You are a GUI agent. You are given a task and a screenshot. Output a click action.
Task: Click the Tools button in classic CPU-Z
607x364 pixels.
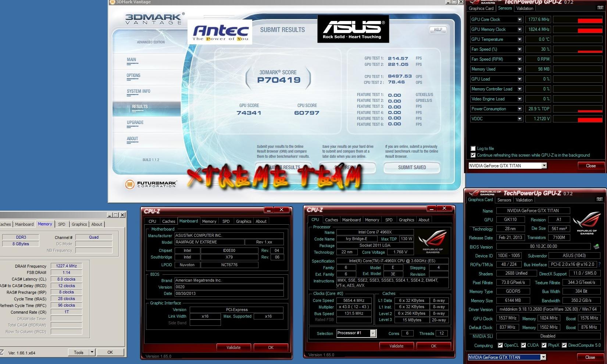(79, 352)
